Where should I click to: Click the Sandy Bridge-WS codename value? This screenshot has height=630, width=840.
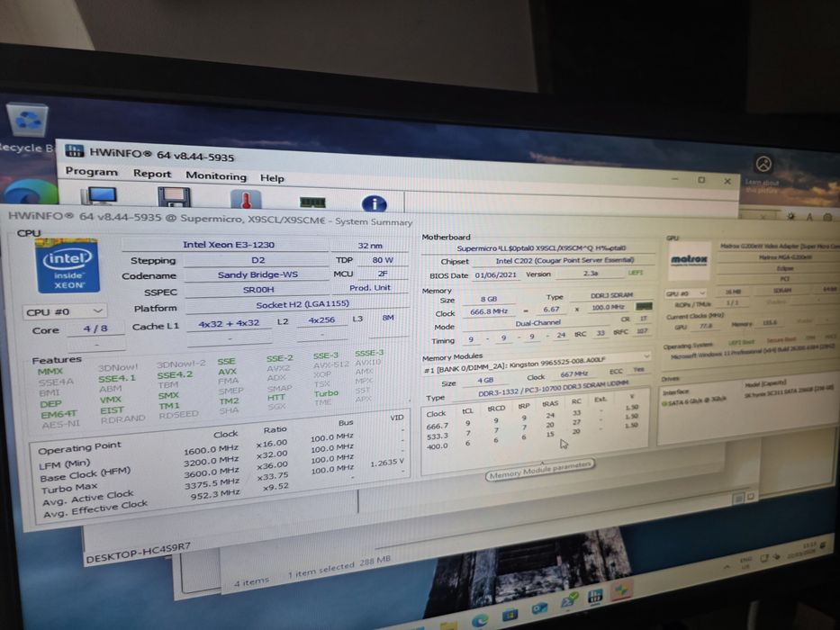[257, 274]
